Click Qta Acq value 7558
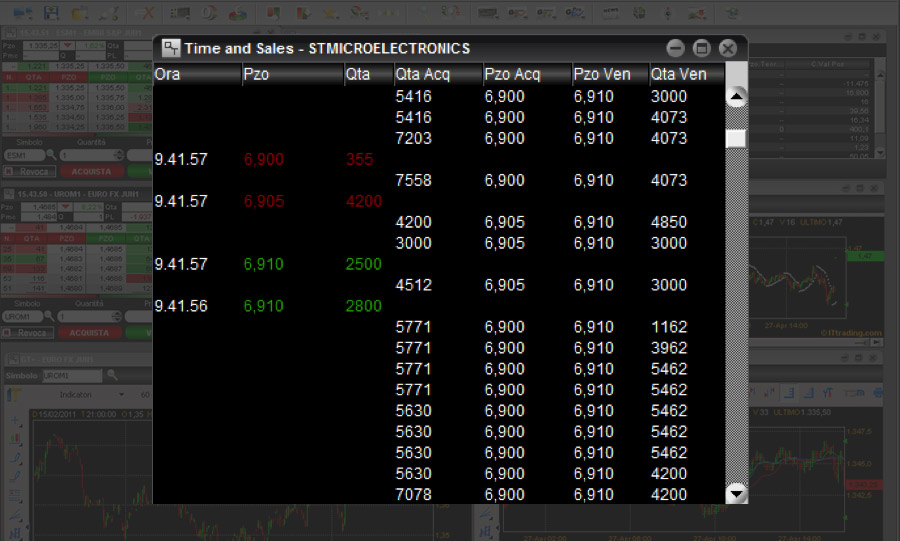 coord(413,180)
